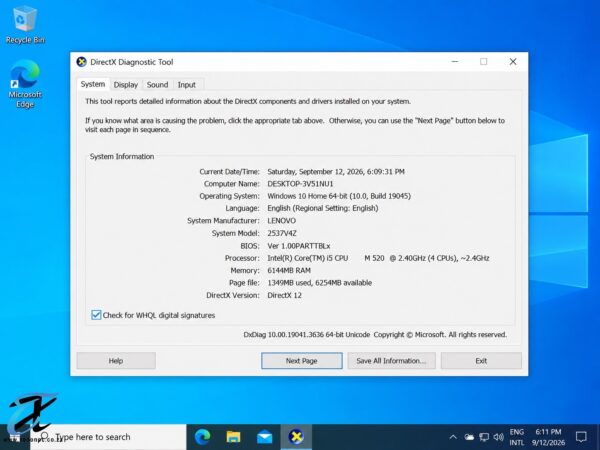
Task: Show hidden system tray icons
Action: pos(453,437)
